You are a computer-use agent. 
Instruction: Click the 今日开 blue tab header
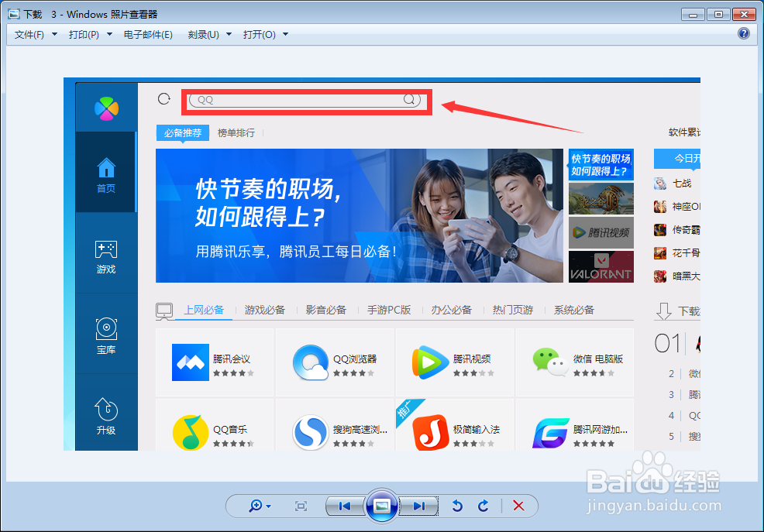pyautogui.click(x=677, y=159)
